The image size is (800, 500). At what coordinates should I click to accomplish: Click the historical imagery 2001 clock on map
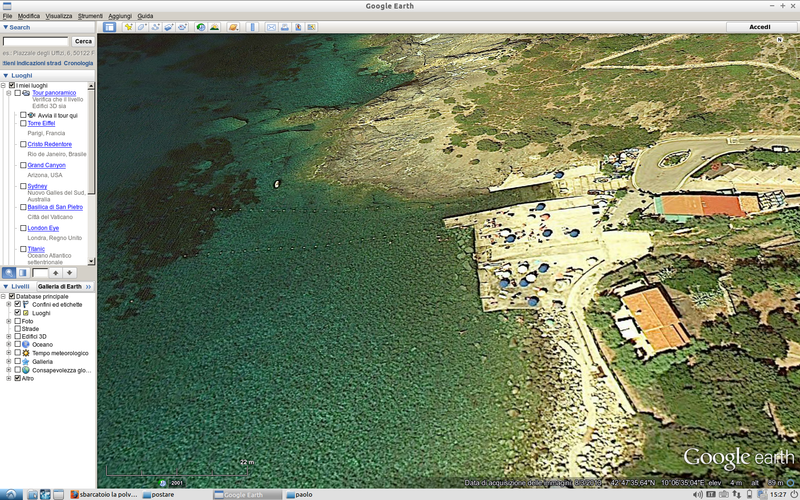point(163,483)
